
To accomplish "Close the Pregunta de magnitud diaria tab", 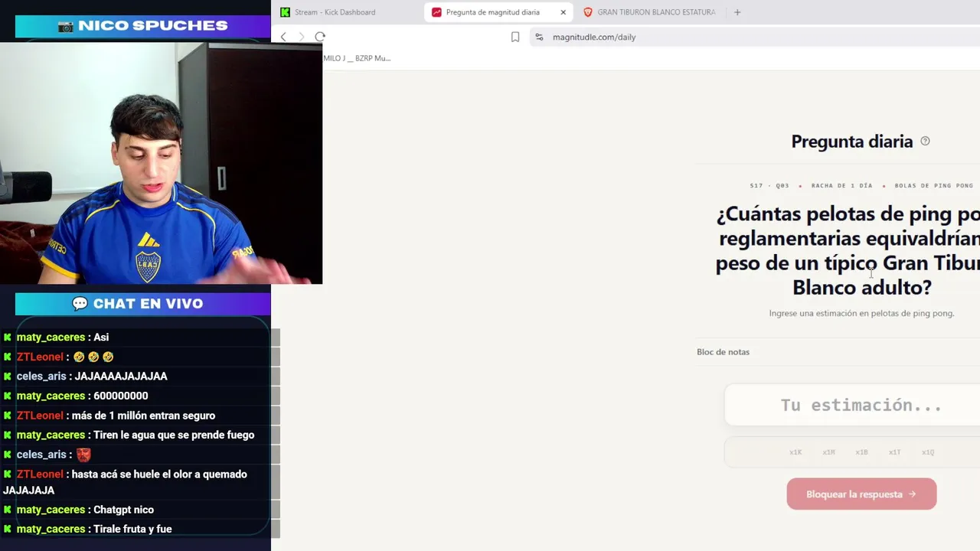I will [x=563, y=12].
